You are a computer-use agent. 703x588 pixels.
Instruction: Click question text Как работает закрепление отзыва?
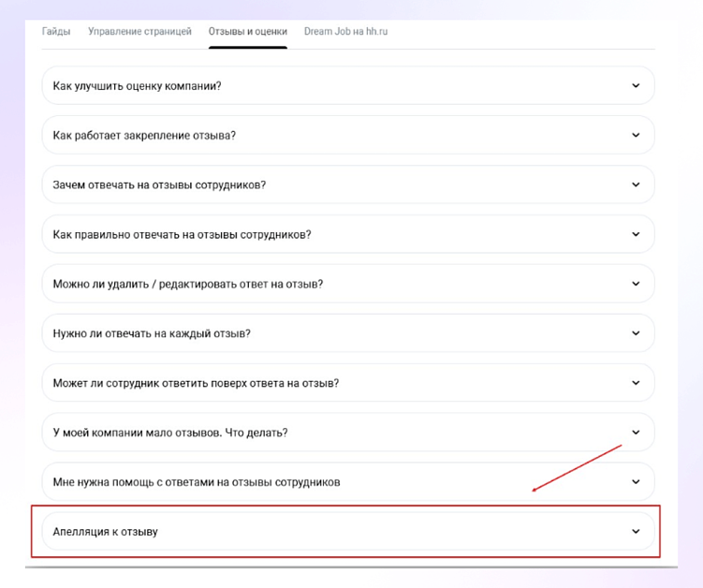144,136
